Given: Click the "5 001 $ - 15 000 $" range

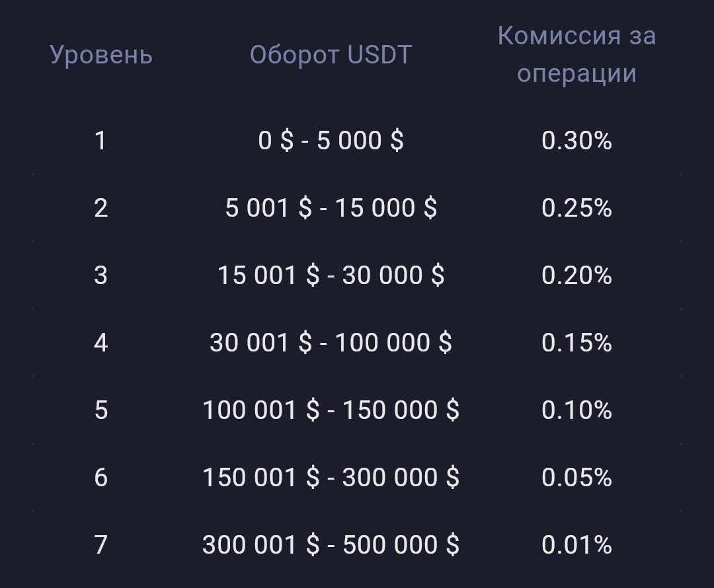Looking at the screenshot, I should tap(331, 208).
